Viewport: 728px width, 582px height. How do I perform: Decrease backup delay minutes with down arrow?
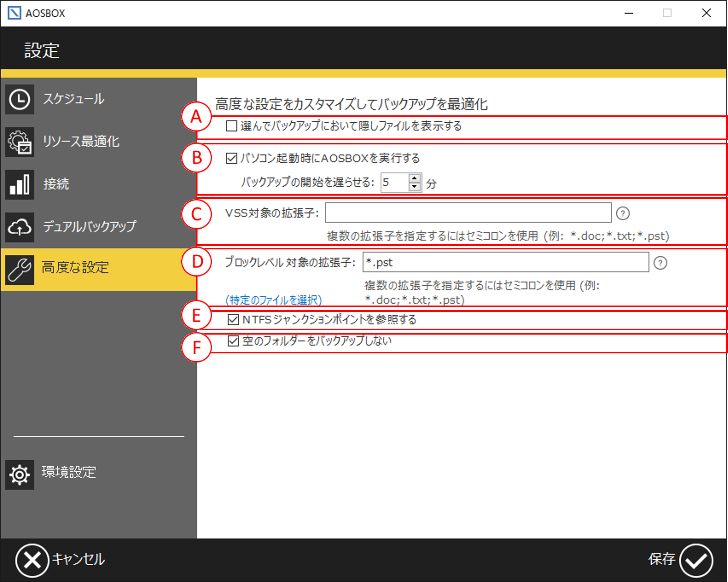point(414,187)
